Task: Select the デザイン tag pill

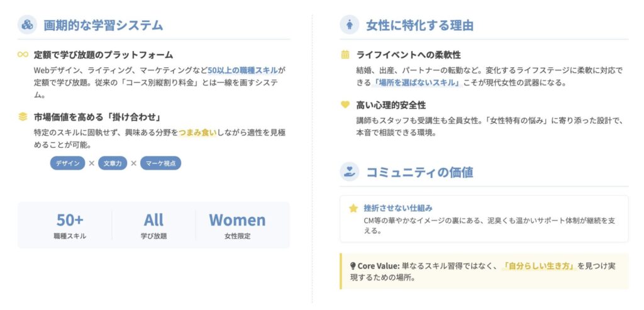Action: (67, 163)
